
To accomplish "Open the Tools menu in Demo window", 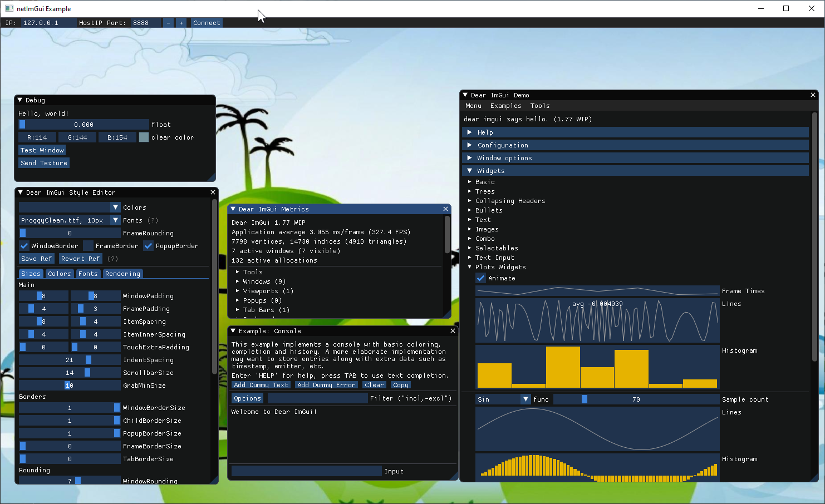I will click(x=540, y=106).
